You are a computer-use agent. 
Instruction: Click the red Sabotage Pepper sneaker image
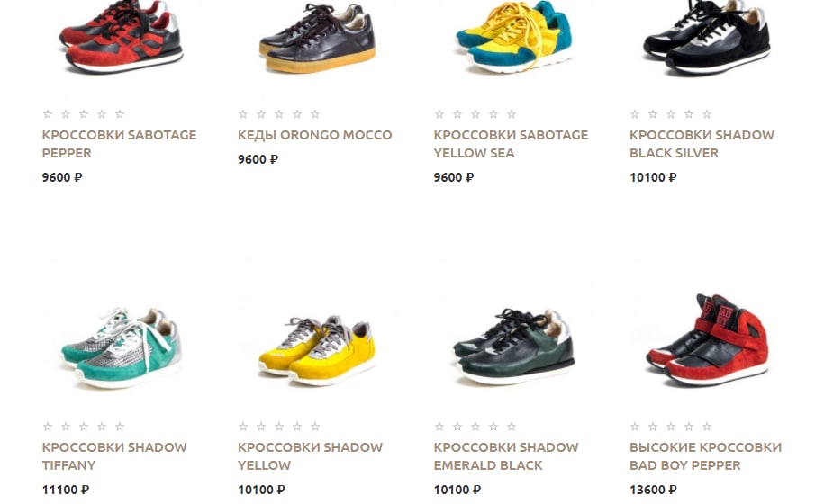click(x=121, y=37)
